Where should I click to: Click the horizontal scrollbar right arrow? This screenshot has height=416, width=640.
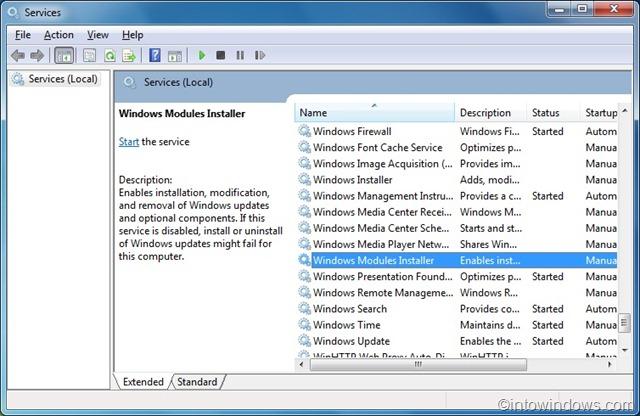pyautogui.click(x=610, y=364)
